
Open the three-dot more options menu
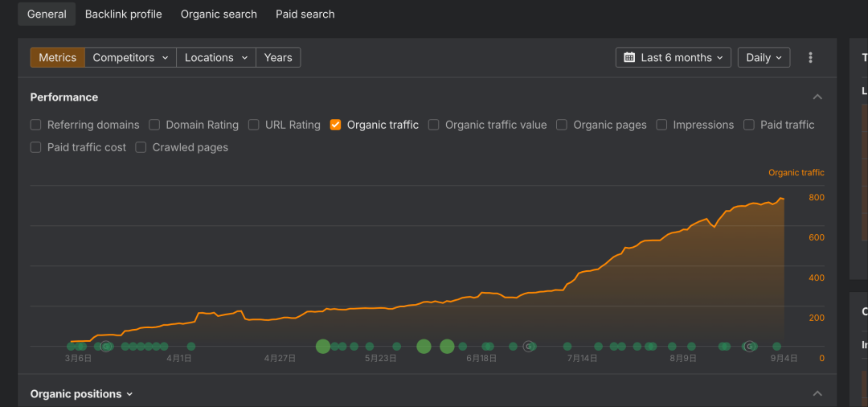pyautogui.click(x=810, y=58)
